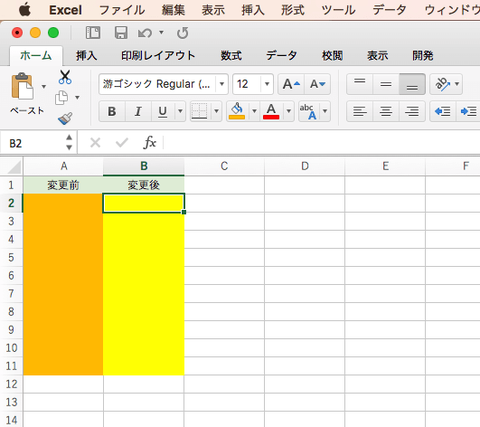Align cell content to middle

tap(386, 84)
